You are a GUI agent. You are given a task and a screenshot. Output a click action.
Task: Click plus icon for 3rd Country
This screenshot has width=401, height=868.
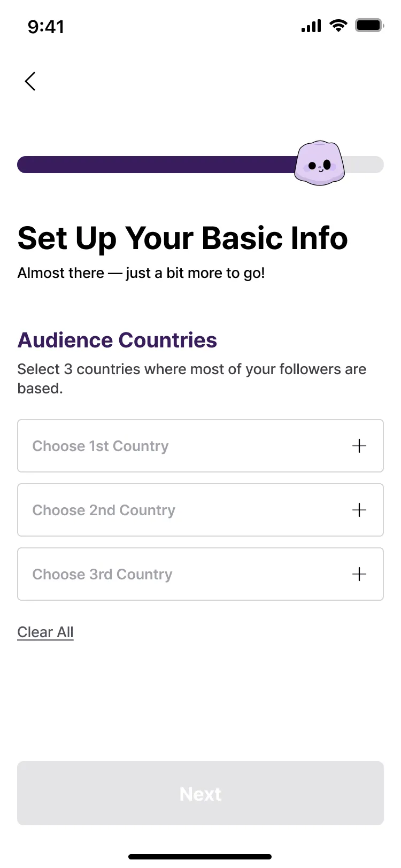tap(359, 574)
